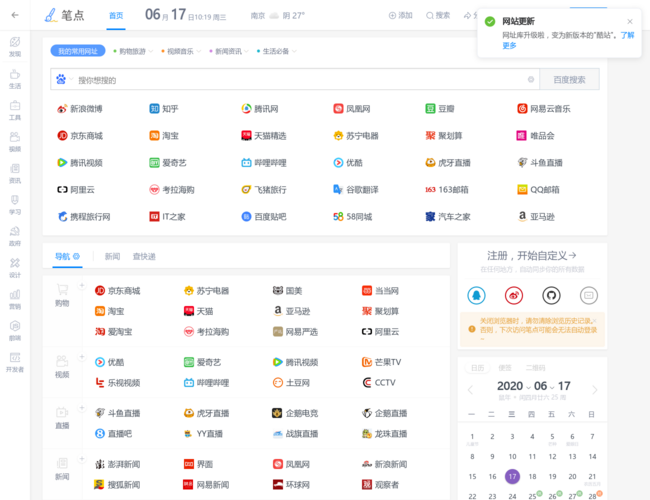Open the 了解更多 link in notification
The image size is (650, 500).
click(x=627, y=35)
